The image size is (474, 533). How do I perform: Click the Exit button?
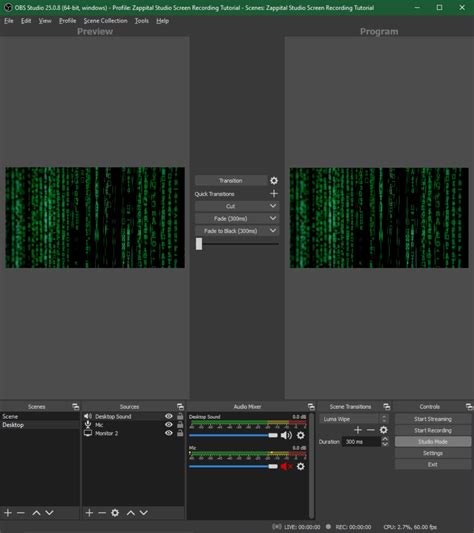(433, 464)
